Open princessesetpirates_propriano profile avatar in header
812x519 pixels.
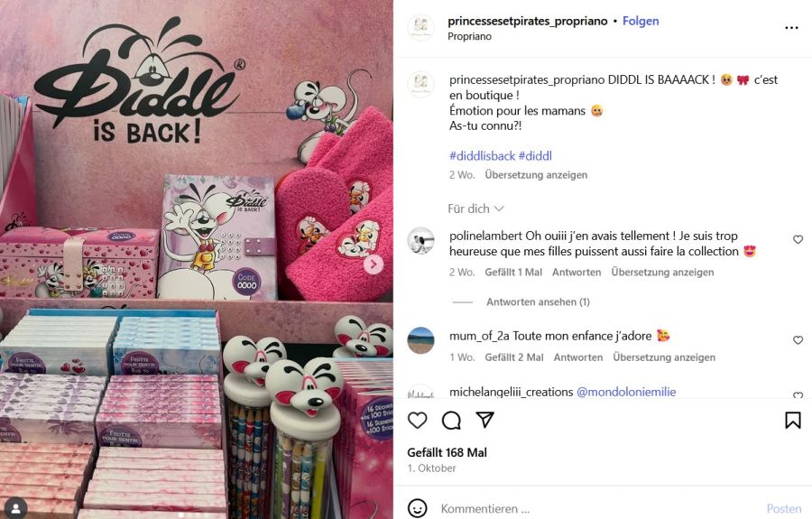coord(420,27)
